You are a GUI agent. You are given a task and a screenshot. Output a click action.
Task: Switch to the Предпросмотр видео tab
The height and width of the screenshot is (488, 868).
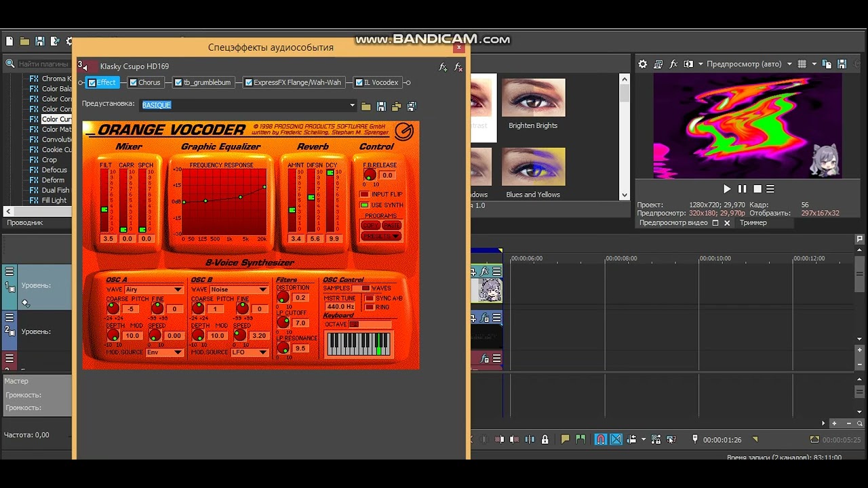tap(673, 223)
